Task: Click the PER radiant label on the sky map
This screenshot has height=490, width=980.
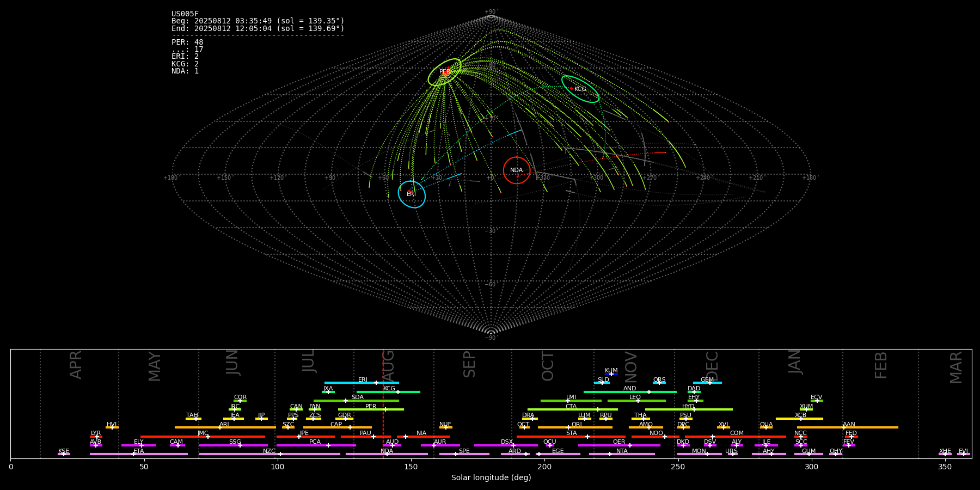Action: click(445, 72)
